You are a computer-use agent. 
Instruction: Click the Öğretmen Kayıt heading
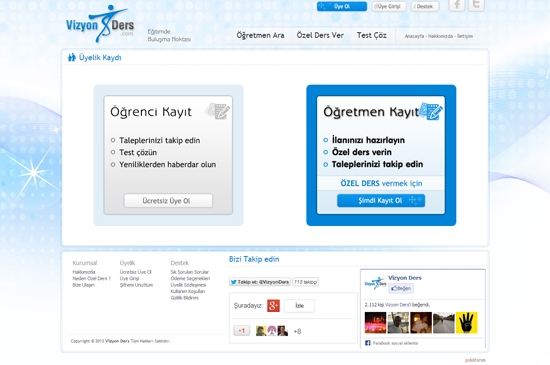click(371, 112)
